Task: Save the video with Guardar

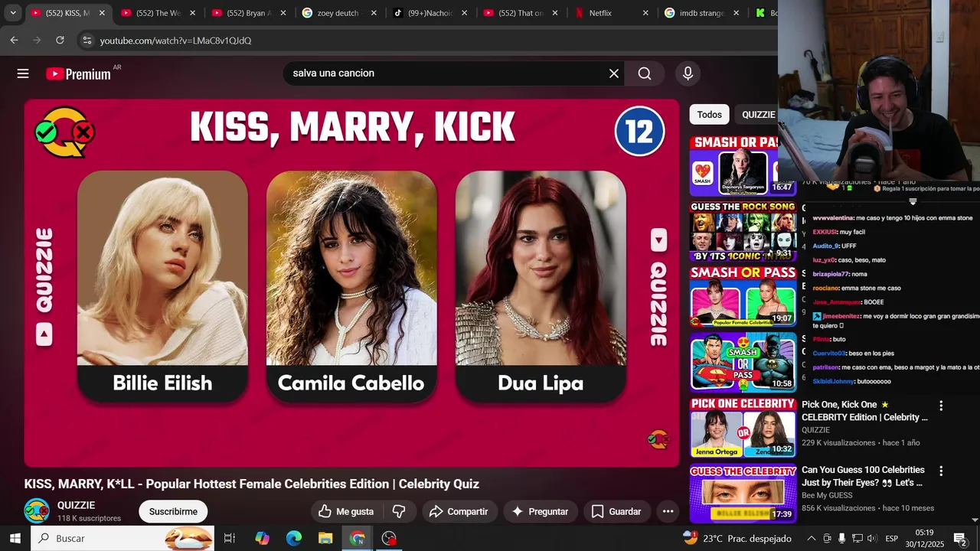Action: (x=617, y=511)
